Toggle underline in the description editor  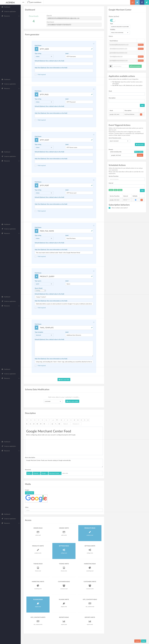[x=67, y=420]
